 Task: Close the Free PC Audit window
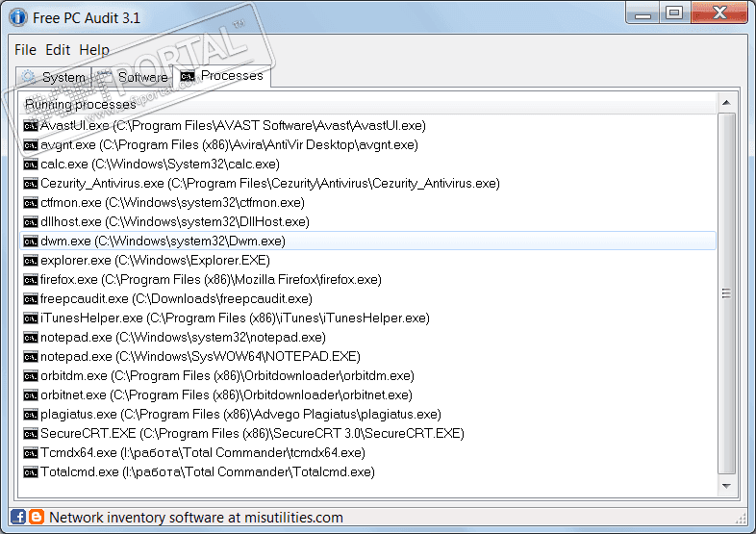719,13
